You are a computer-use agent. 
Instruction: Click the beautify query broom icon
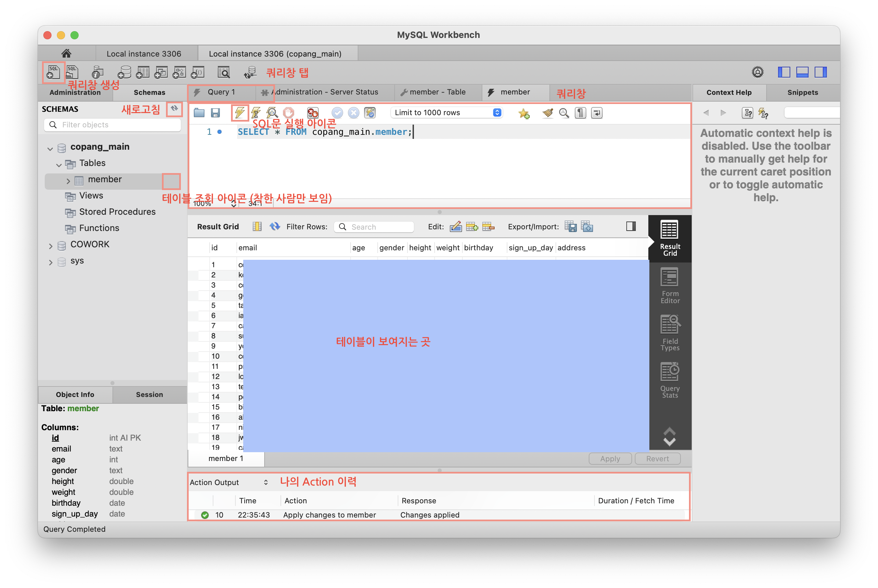point(548,112)
